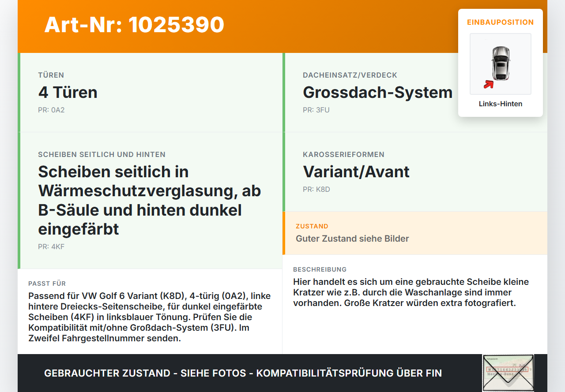Click the Guter Zustand siehe Bilder text
The width and height of the screenshot is (565, 392).
(x=352, y=239)
